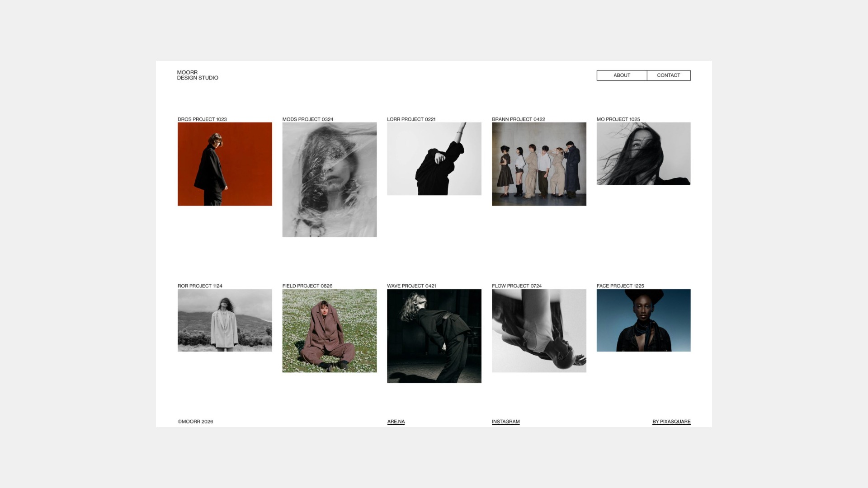Viewport: 868px width, 488px height.
Task: Open the ABOUT page button
Action: click(x=622, y=75)
